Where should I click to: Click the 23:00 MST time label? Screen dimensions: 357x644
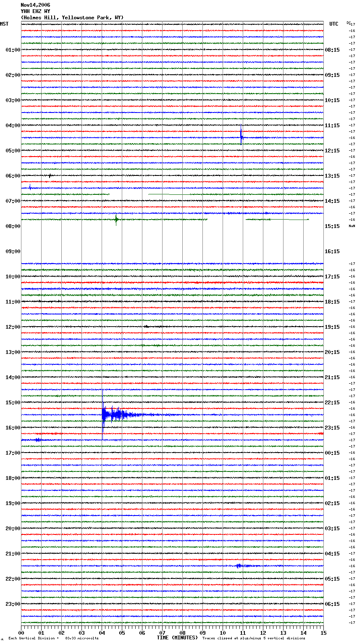coord(13,604)
